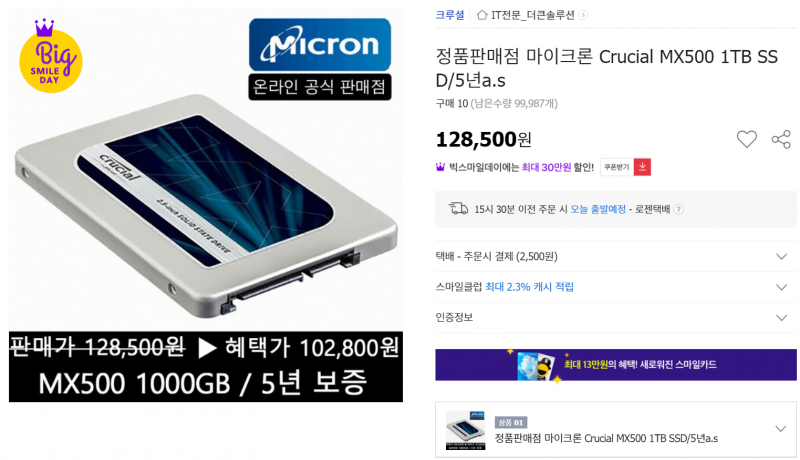The image size is (800, 460).
Task: Click the heart wishlist icon
Action: click(746, 139)
